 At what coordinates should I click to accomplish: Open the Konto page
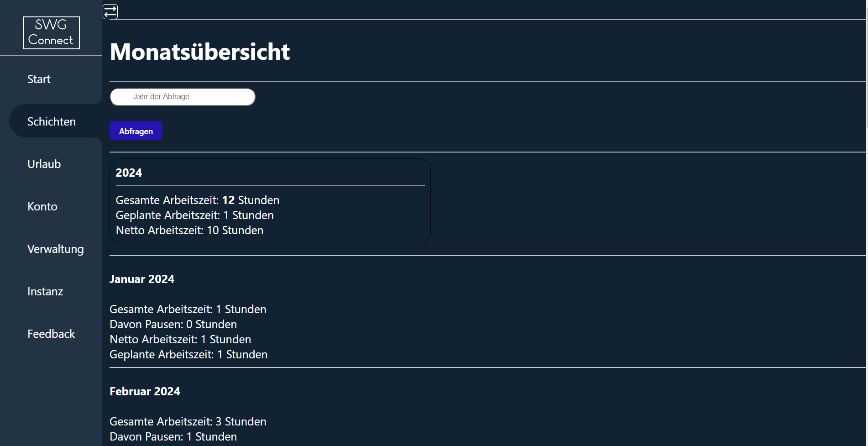point(42,206)
